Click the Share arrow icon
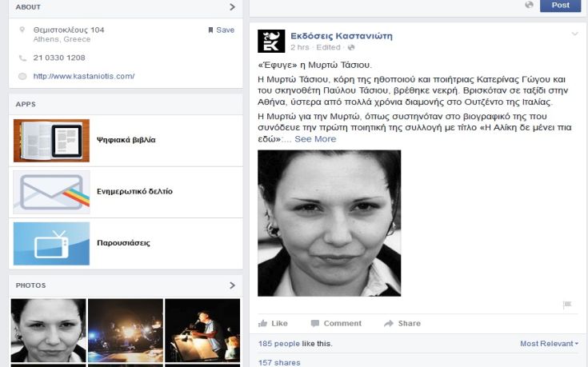The width and height of the screenshot is (588, 367). tap(389, 323)
